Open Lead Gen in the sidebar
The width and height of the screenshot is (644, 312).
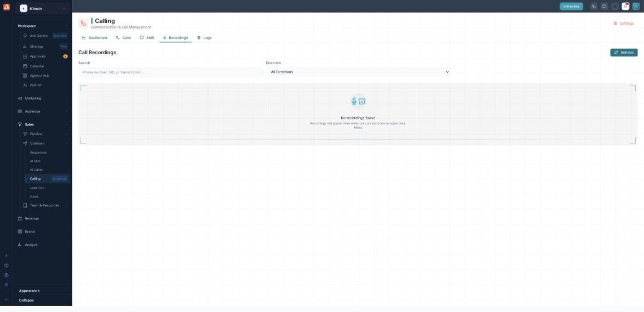tap(37, 188)
